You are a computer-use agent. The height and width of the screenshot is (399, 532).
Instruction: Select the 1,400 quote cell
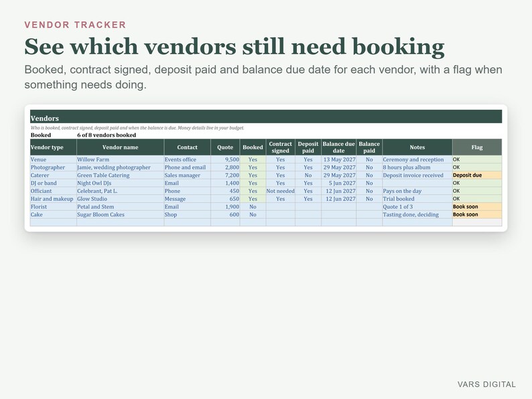225,183
